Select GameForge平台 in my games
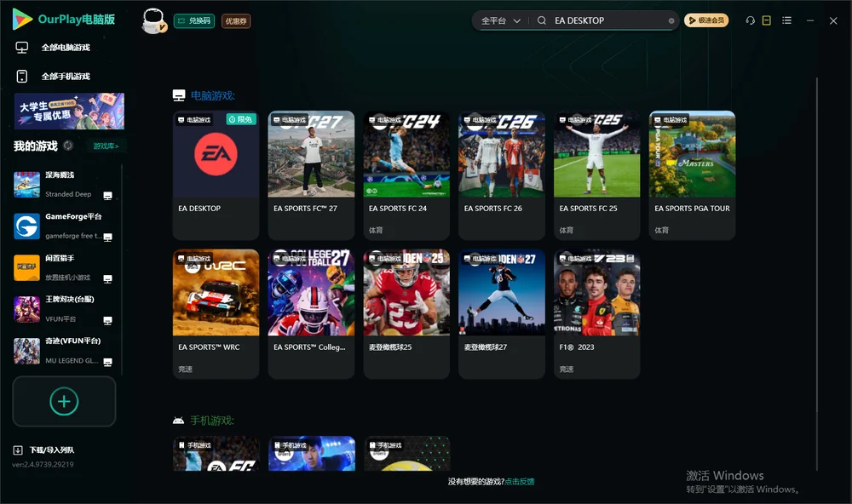 click(64, 226)
